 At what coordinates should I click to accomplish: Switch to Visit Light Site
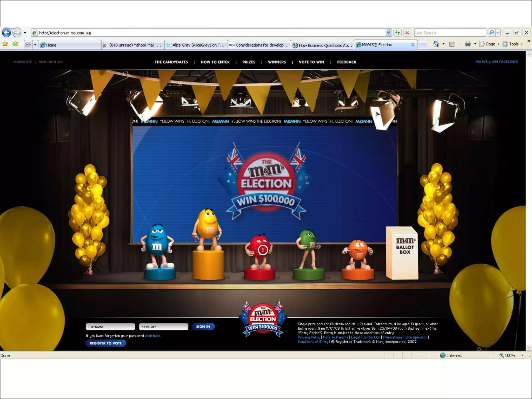coord(51,62)
